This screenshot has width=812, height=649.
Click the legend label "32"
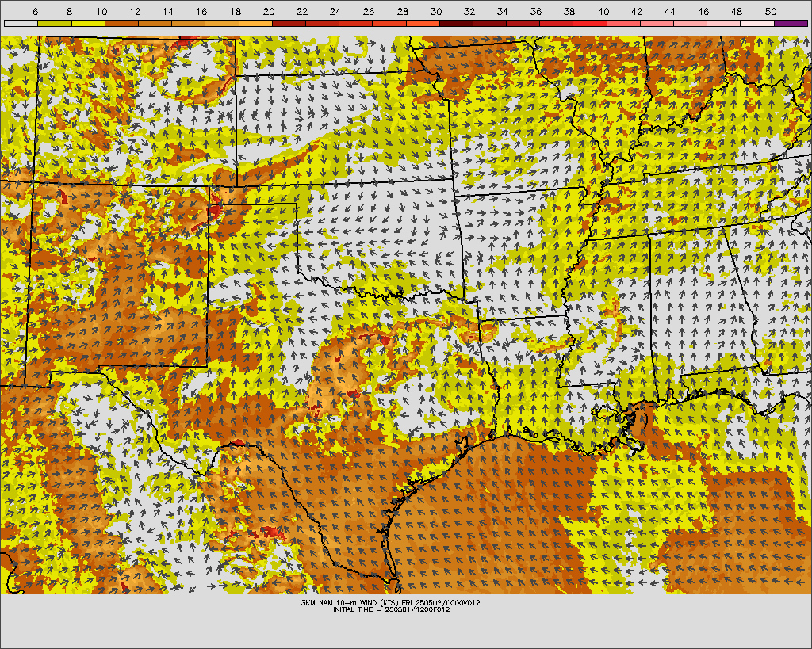tap(469, 11)
